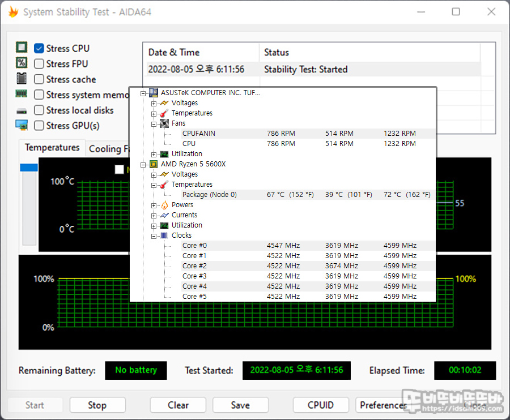Image resolution: width=510 pixels, height=420 pixels.
Task: Click the Clocks pulse icon
Action: (x=164, y=235)
